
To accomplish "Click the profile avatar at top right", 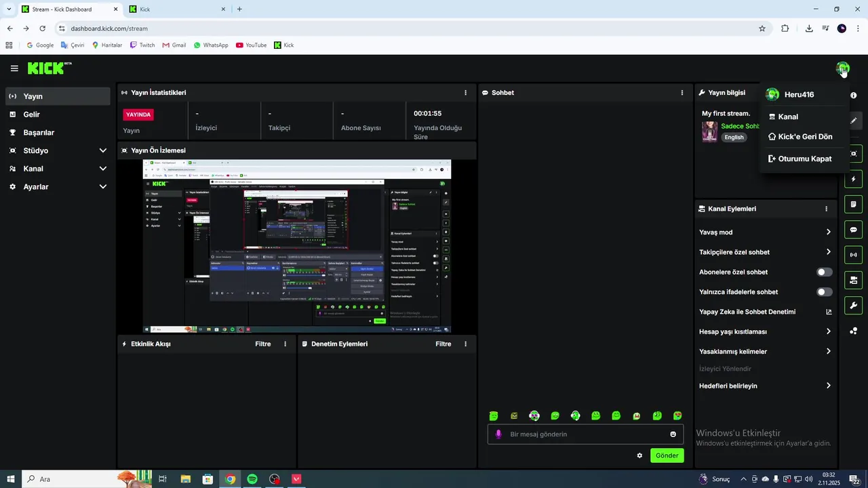I will point(842,68).
